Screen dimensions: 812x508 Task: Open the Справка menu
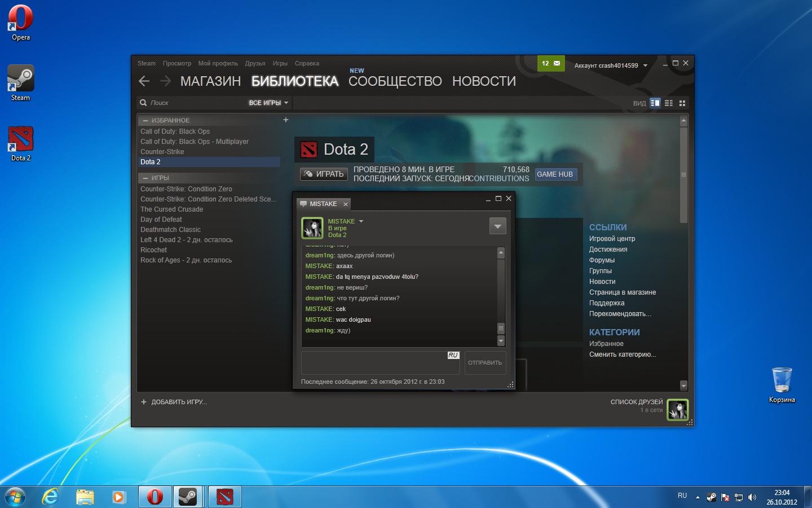click(307, 63)
